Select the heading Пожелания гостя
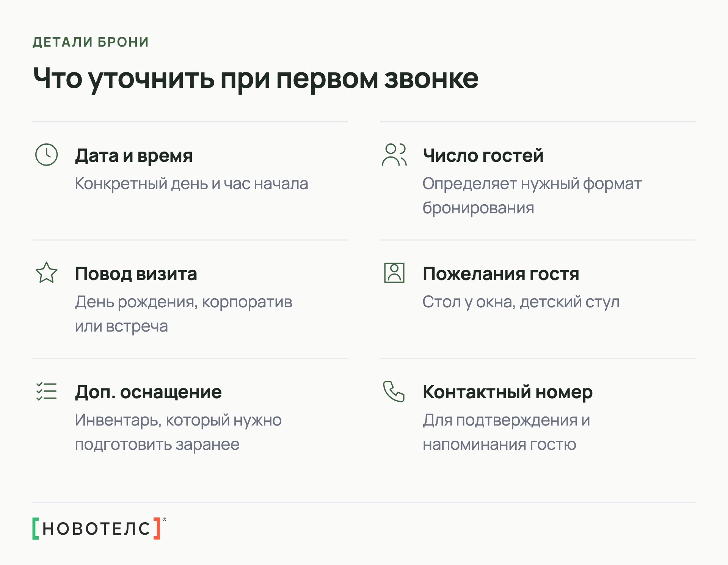The image size is (728, 565). pyautogui.click(x=501, y=274)
